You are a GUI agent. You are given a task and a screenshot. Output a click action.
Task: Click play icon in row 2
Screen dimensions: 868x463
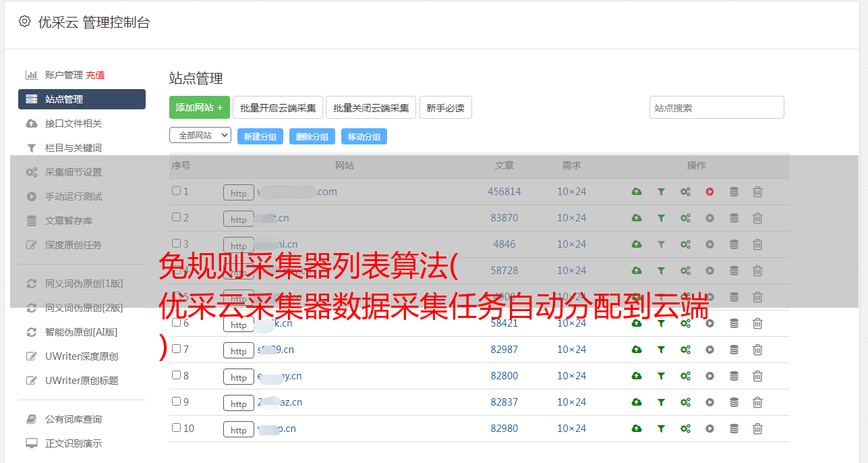click(x=710, y=218)
